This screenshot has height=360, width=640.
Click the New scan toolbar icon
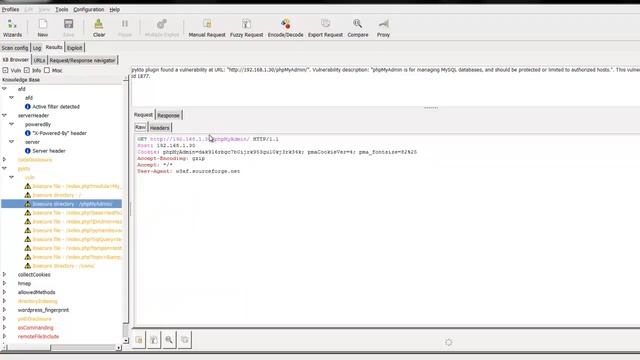tap(43, 28)
